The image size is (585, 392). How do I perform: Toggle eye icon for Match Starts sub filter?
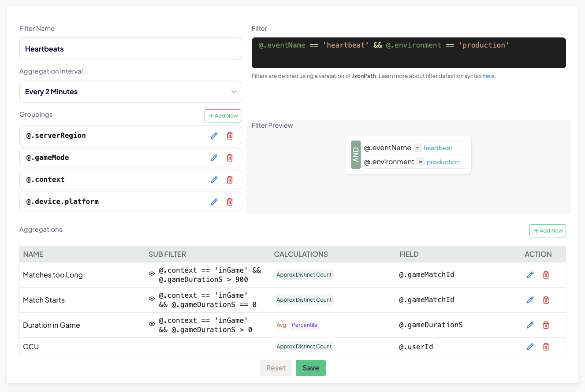(x=152, y=299)
